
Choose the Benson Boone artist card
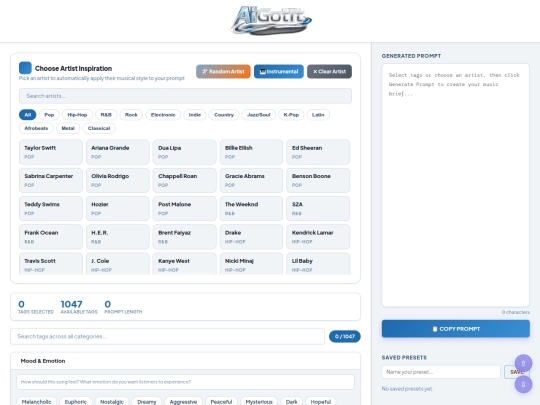coord(318,180)
